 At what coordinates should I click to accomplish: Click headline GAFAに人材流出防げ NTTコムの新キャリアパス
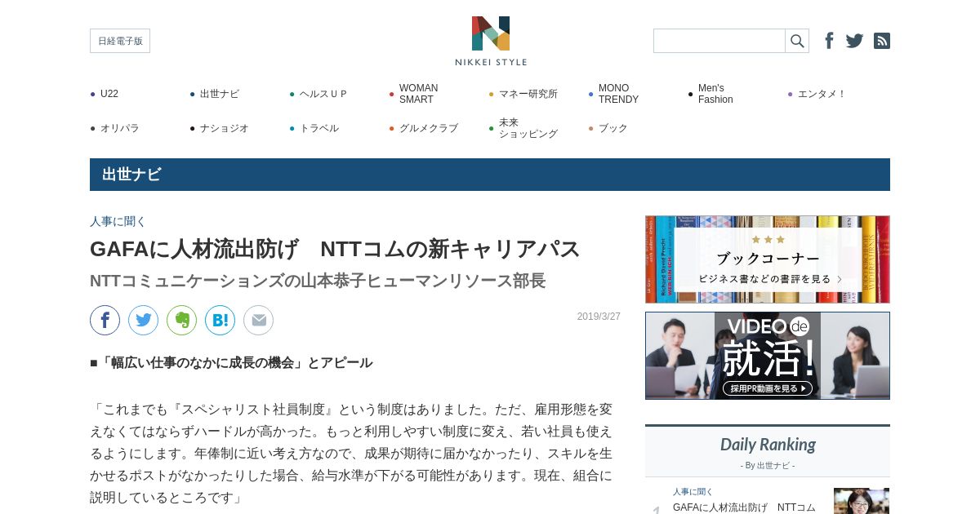pyautogui.click(x=335, y=249)
